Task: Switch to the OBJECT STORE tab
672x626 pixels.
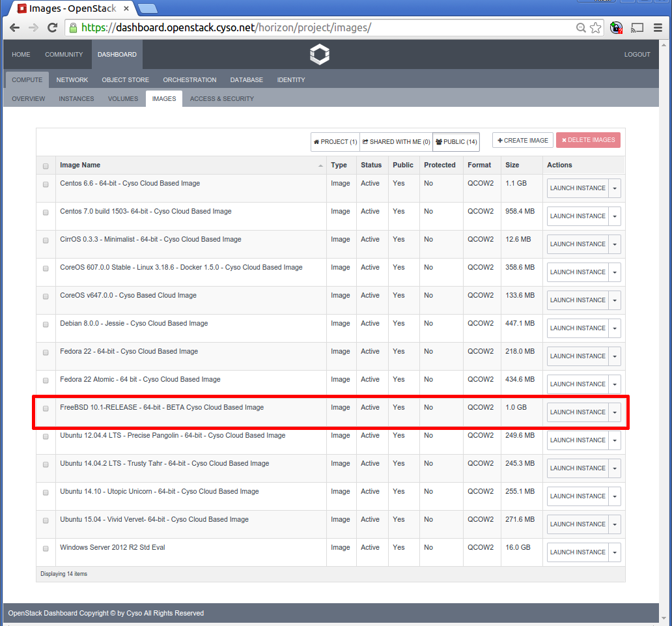Action: click(x=126, y=79)
